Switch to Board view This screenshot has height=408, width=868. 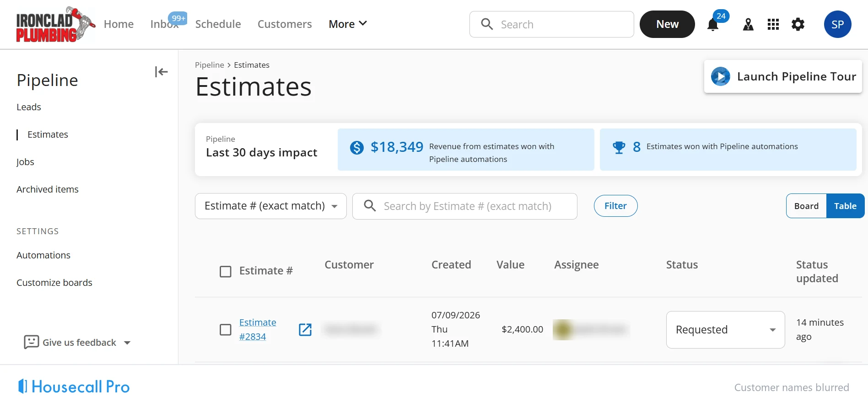(806, 206)
